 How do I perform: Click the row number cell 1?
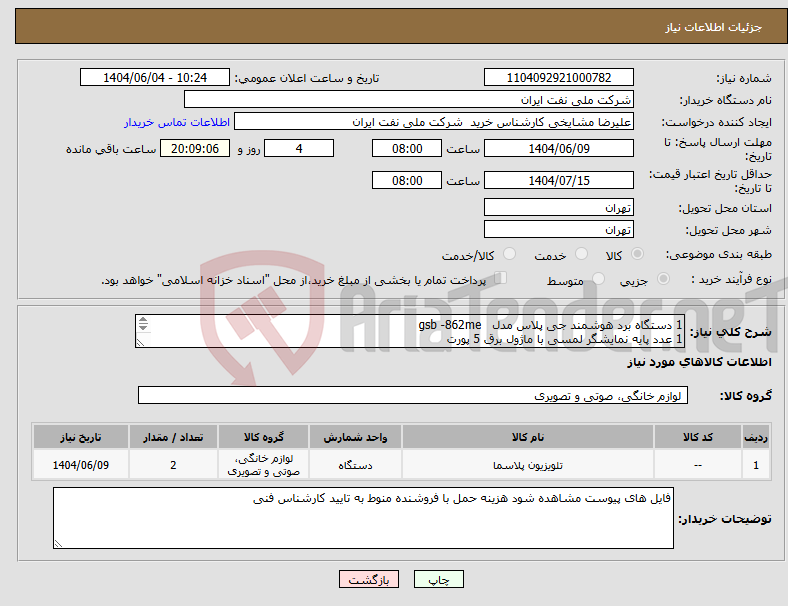pyautogui.click(x=756, y=465)
